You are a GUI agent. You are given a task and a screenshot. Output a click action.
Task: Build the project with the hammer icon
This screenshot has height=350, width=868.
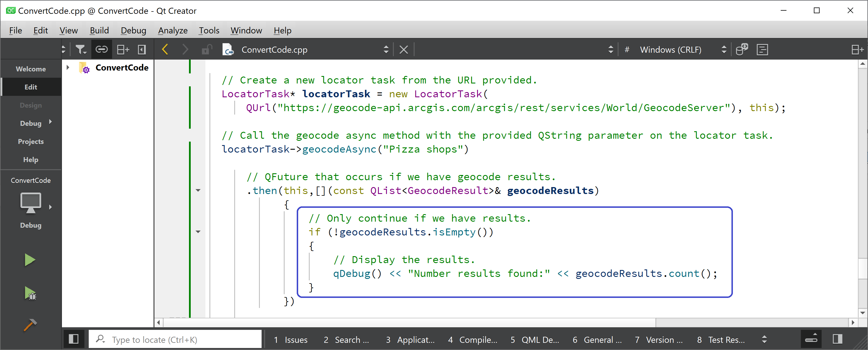[30, 324]
